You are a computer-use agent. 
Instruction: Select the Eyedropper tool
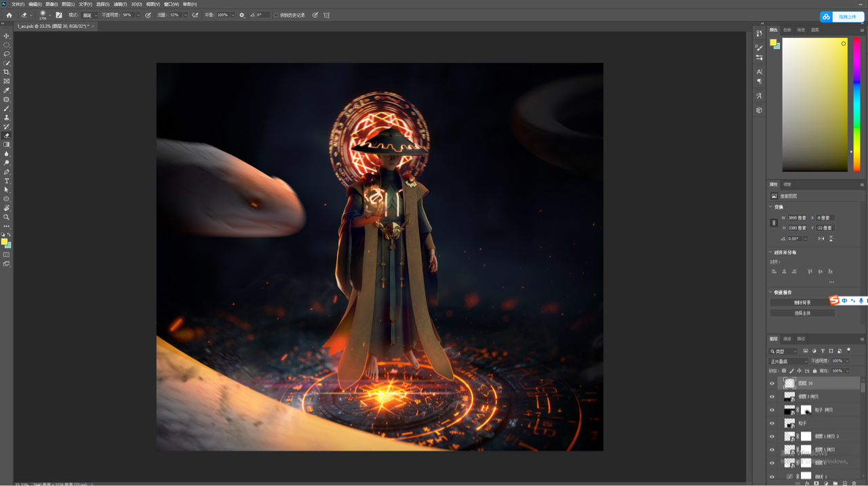7,90
